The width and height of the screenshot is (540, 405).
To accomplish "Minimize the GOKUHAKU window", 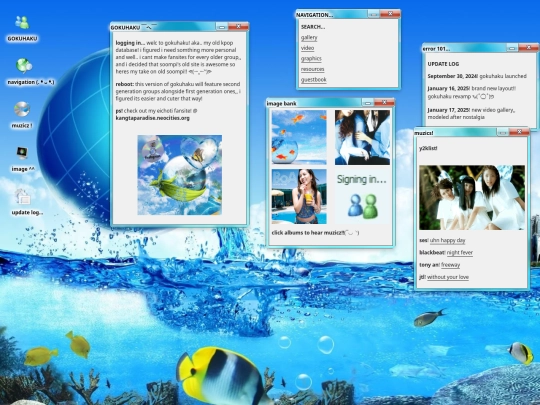I will (x=222, y=27).
